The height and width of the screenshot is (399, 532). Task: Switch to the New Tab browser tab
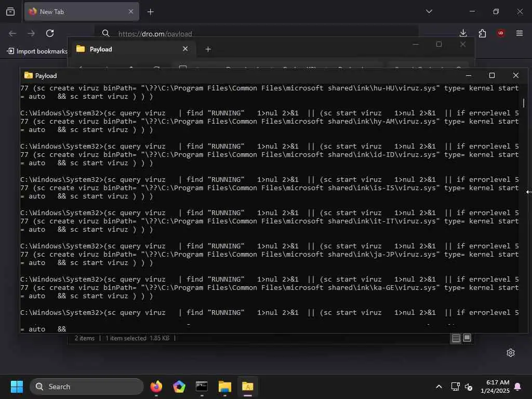click(82, 12)
